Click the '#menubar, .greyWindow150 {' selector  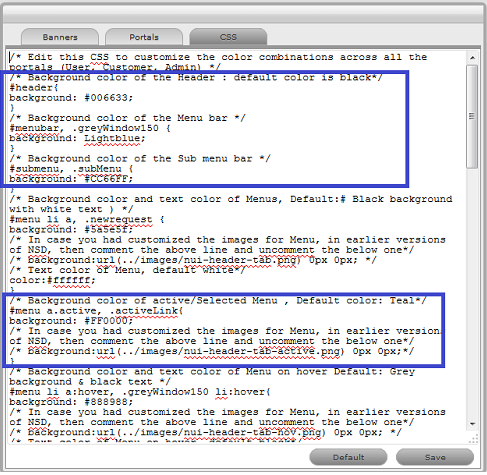point(90,128)
